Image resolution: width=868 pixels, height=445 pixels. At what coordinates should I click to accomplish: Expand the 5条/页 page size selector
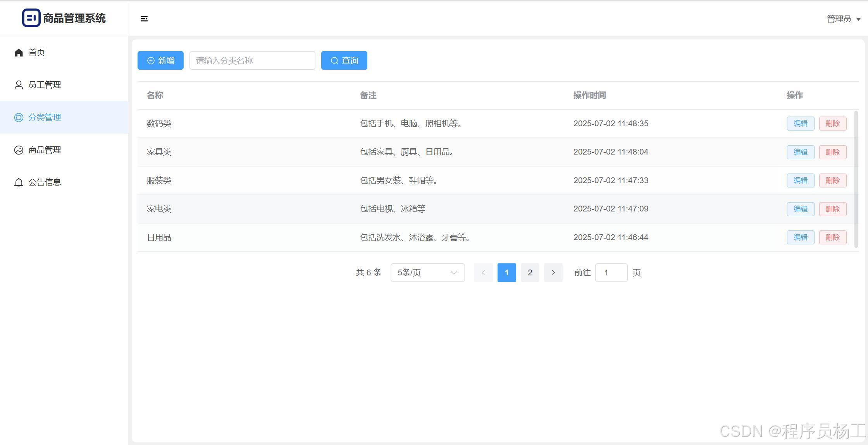point(427,273)
